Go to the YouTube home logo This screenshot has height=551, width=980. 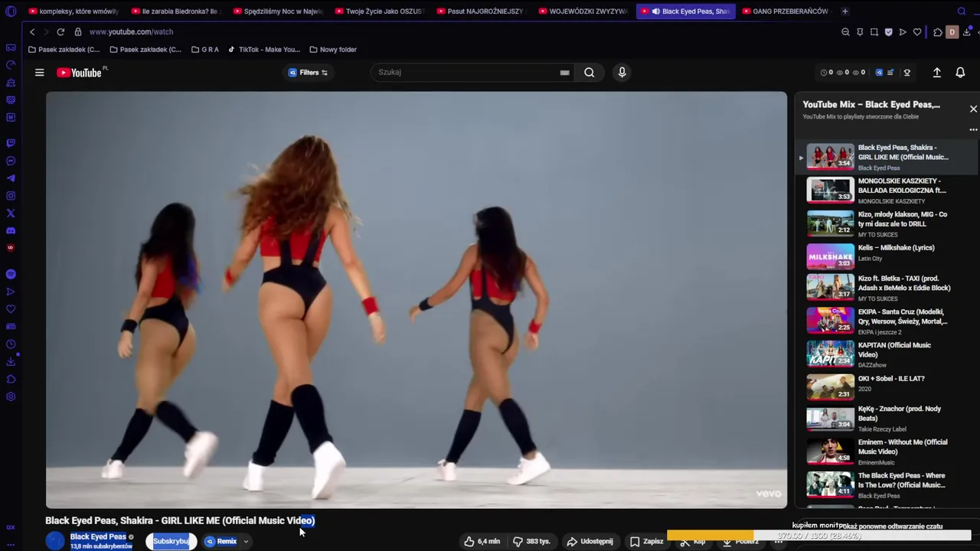click(80, 73)
